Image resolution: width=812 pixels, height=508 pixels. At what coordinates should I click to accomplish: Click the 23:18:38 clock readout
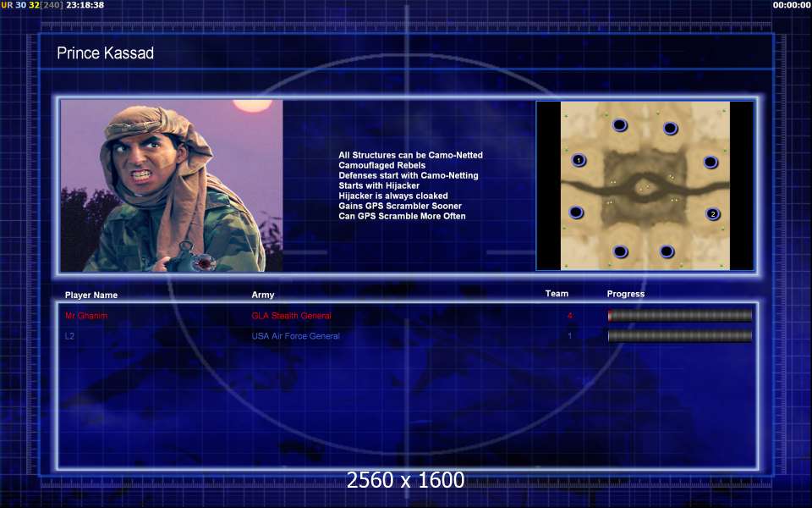tap(85, 5)
